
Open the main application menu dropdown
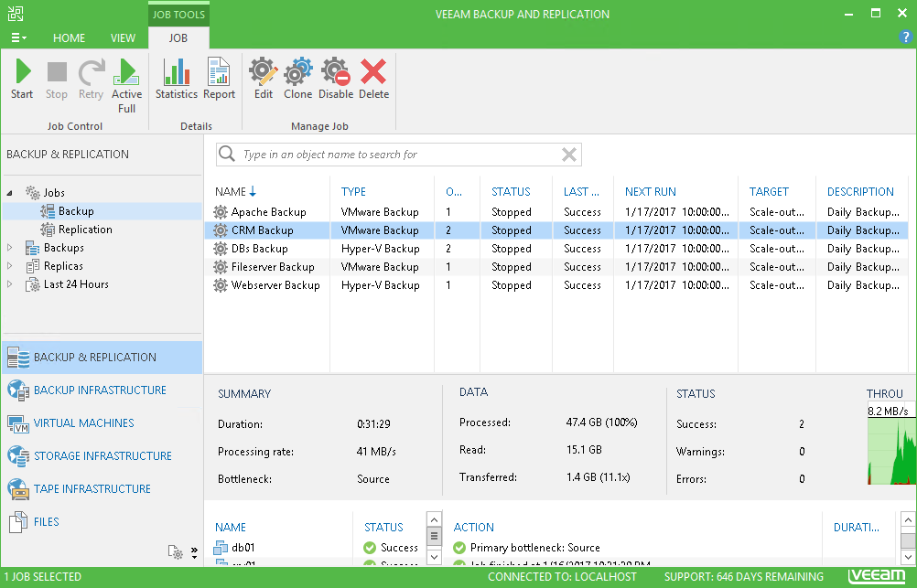18,37
